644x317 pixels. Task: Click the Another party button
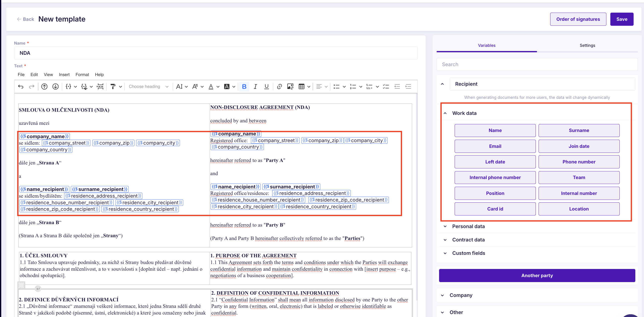[537, 275]
